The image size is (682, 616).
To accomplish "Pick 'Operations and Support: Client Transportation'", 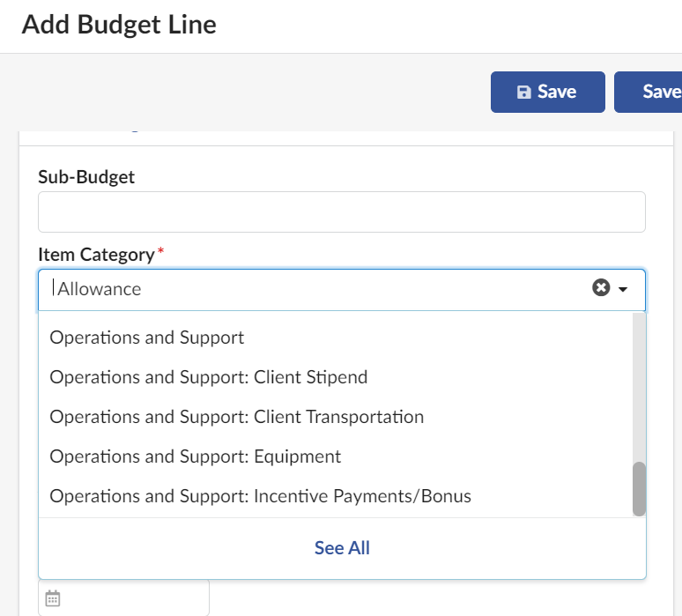I will [237, 417].
